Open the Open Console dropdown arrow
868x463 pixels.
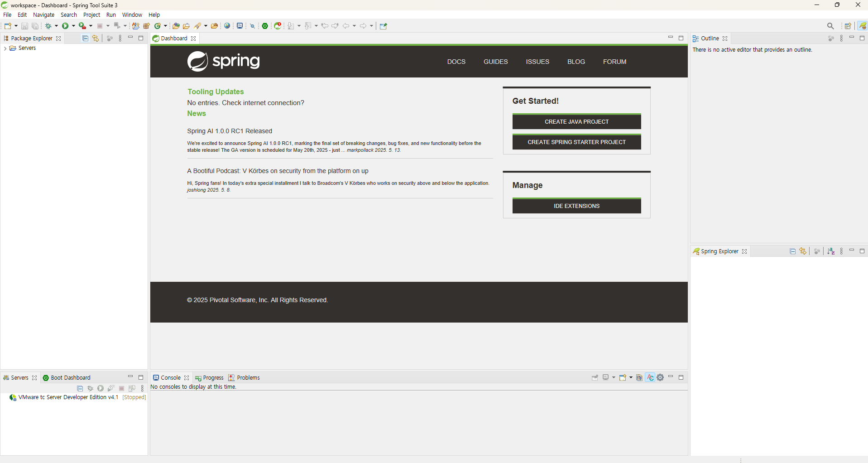coord(631,377)
